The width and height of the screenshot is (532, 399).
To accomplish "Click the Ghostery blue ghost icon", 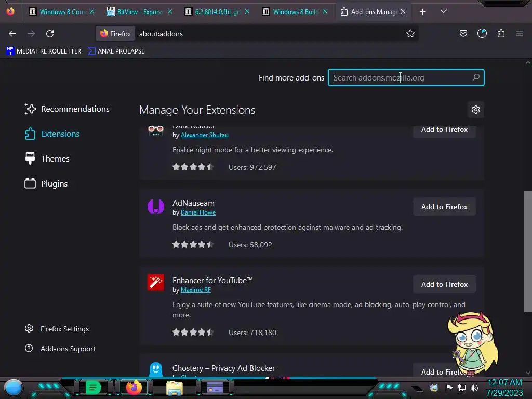I will point(156,369).
